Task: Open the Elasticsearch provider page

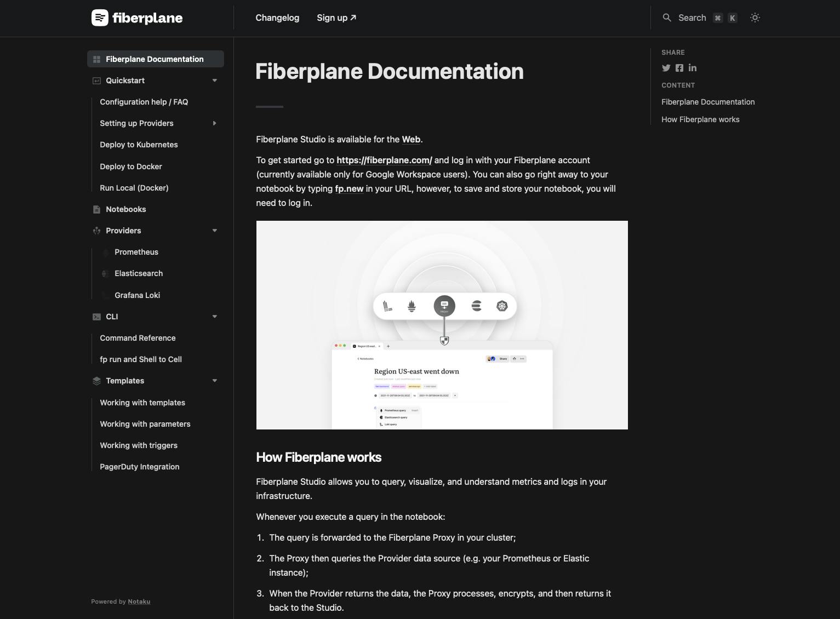Action: tap(139, 273)
